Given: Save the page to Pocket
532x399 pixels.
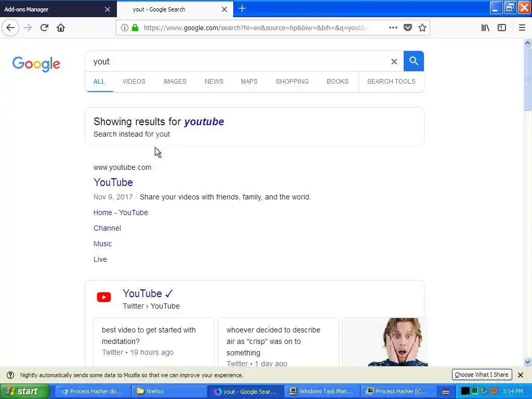Looking at the screenshot, I should [408, 28].
